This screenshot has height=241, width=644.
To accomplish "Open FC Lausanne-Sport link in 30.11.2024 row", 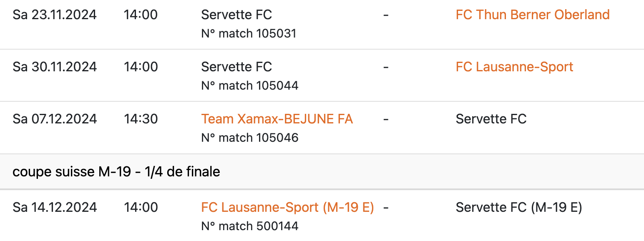I will (514, 67).
